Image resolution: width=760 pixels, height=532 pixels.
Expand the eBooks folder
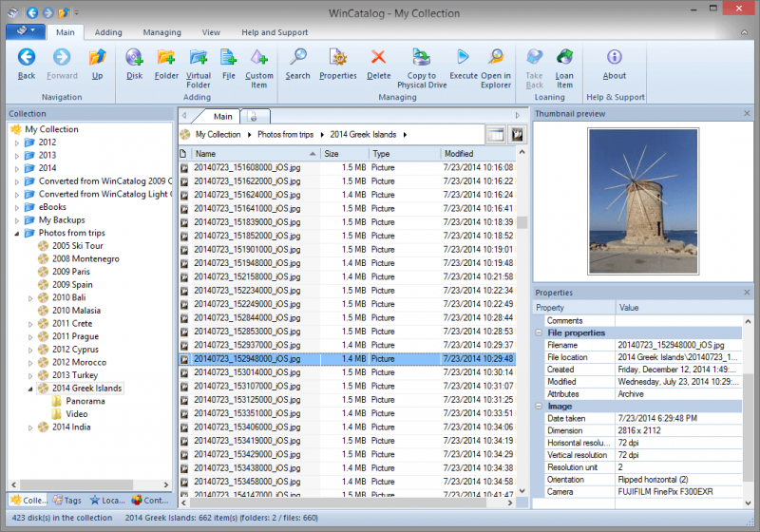coord(17,208)
